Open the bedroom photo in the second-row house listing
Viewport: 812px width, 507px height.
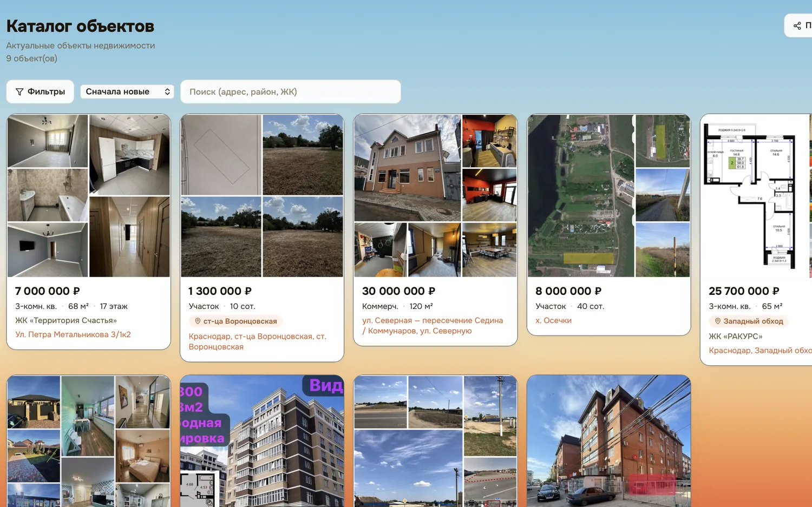[143, 456]
